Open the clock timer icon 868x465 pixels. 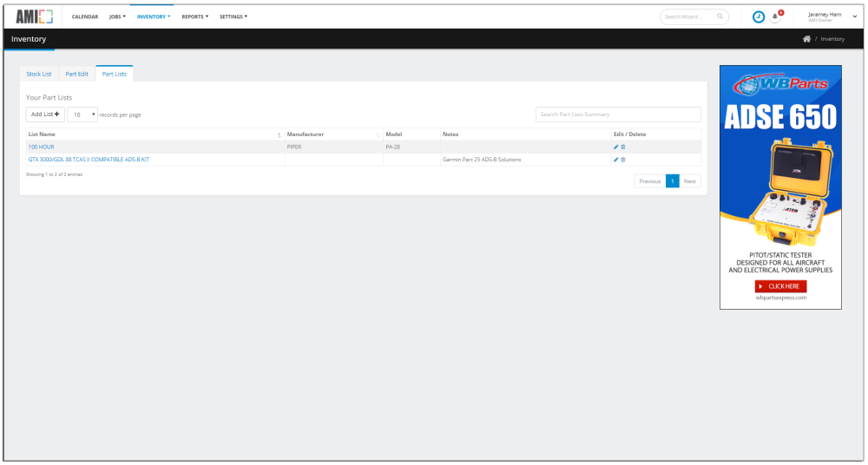(x=759, y=17)
